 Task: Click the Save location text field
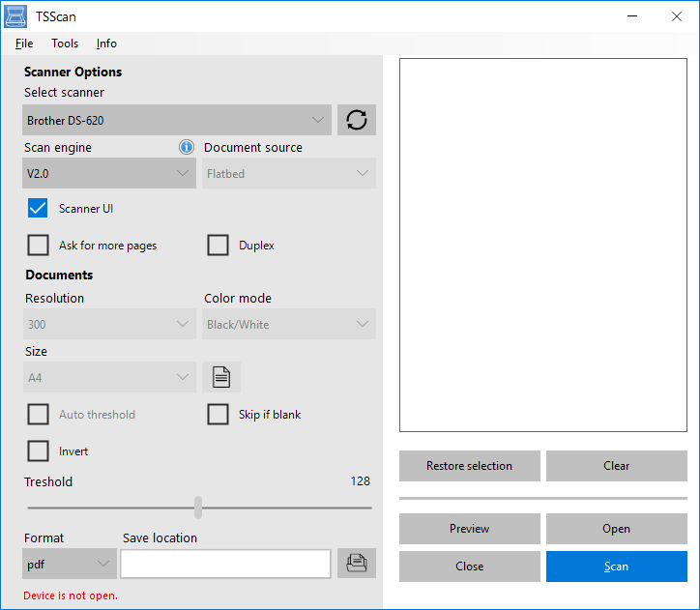pyautogui.click(x=225, y=563)
